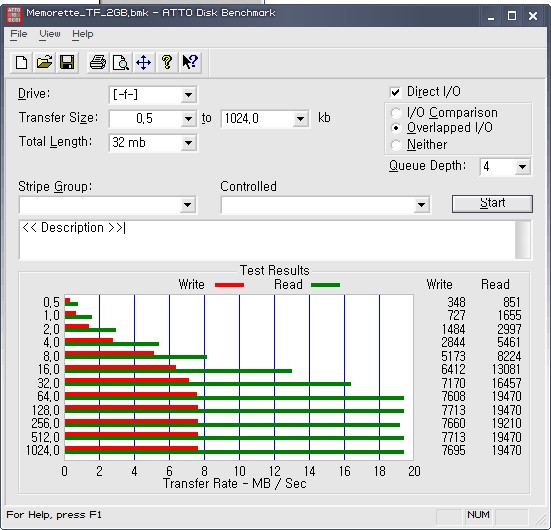Click the ATTO app icon in title bar
Viewport: 551px width, 530px height.
[x=14, y=15]
